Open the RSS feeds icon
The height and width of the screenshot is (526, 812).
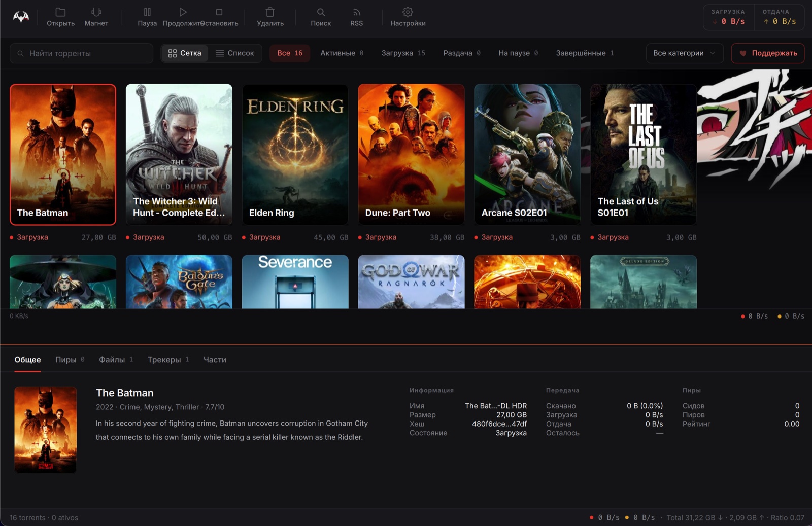[356, 12]
